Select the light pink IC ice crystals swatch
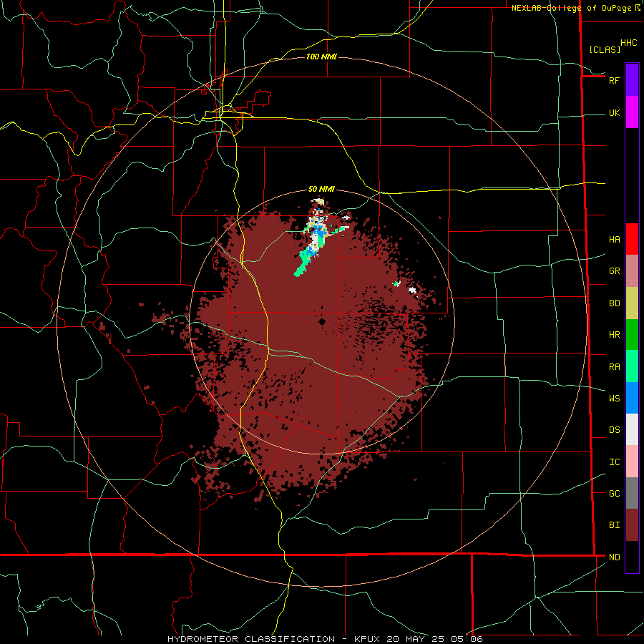The image size is (644, 644). click(x=632, y=462)
